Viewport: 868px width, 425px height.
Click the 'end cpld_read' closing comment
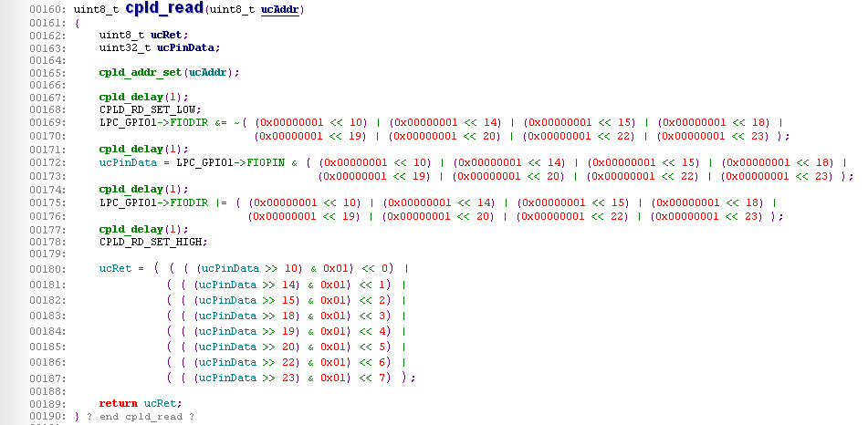[143, 417]
